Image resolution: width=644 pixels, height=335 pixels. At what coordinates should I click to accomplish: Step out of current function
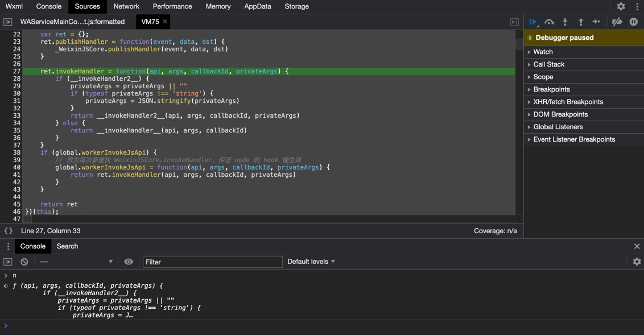tap(581, 22)
